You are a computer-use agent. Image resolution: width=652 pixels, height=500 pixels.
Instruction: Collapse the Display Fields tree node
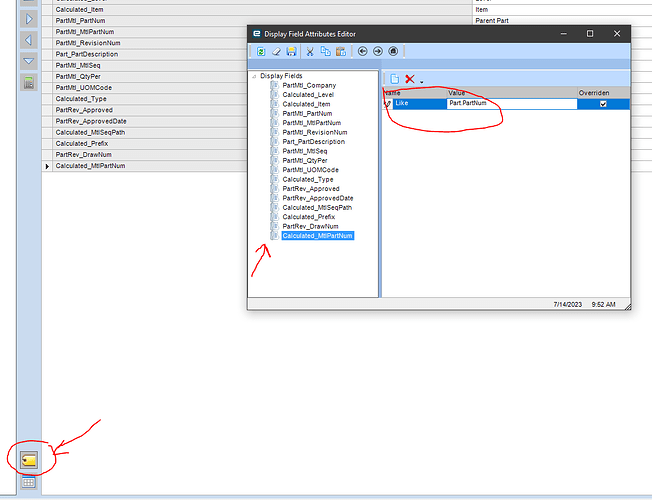pyautogui.click(x=254, y=76)
